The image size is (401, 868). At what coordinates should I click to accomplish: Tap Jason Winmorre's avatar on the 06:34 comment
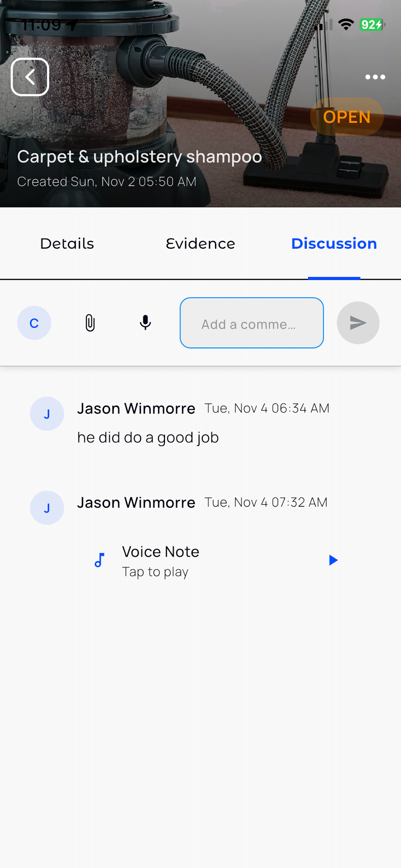47,414
